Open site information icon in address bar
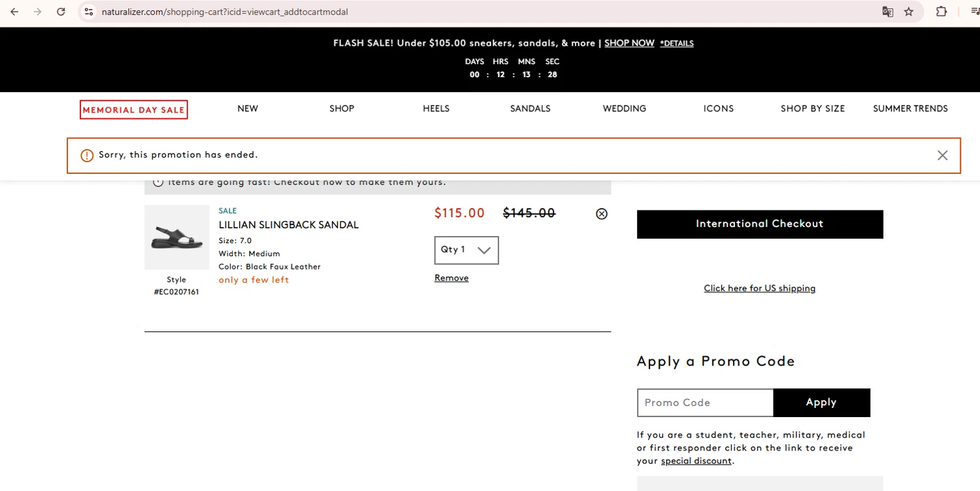This screenshot has width=980, height=491. tap(90, 12)
